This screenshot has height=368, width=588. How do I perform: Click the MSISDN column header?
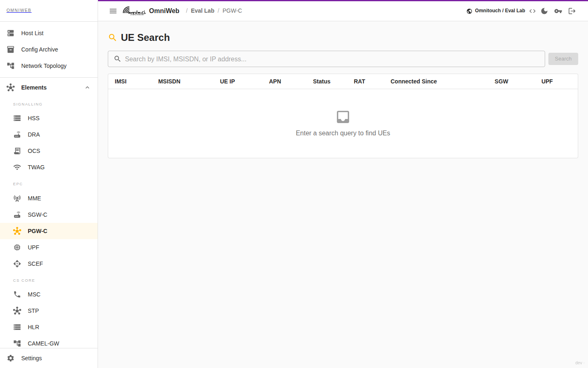[x=169, y=81]
